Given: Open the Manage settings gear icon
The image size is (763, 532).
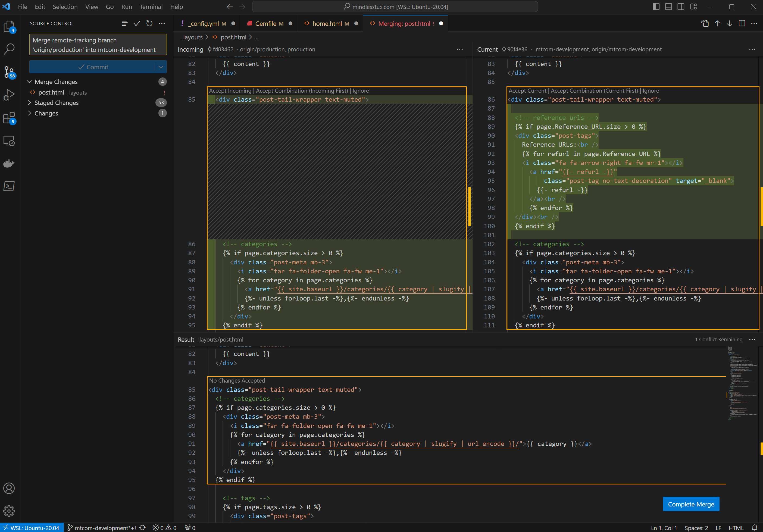Looking at the screenshot, I should tap(9, 511).
